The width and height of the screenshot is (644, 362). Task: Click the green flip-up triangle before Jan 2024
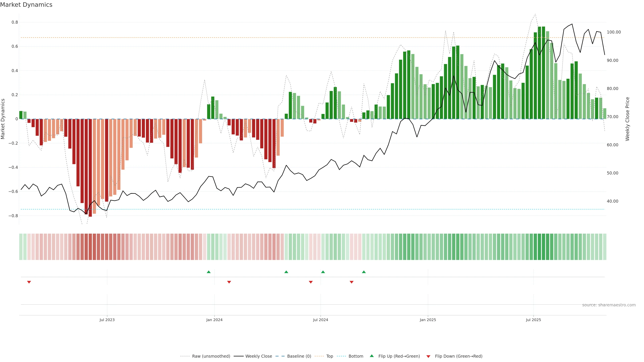click(209, 272)
